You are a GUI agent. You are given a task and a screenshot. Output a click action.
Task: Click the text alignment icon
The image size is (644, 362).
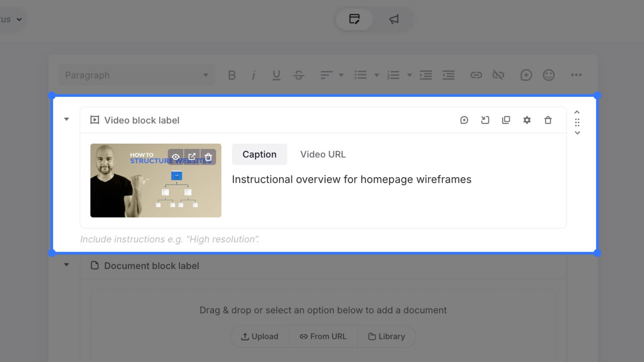(x=326, y=75)
